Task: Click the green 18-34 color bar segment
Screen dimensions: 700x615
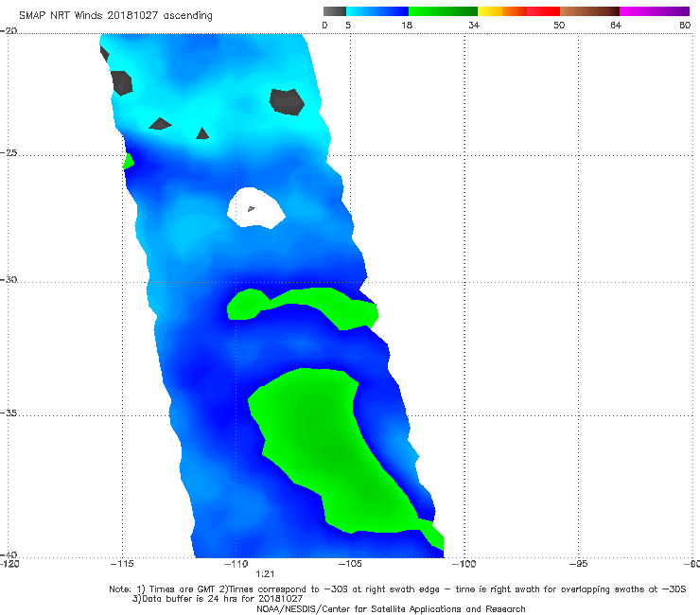Action: tap(444, 11)
